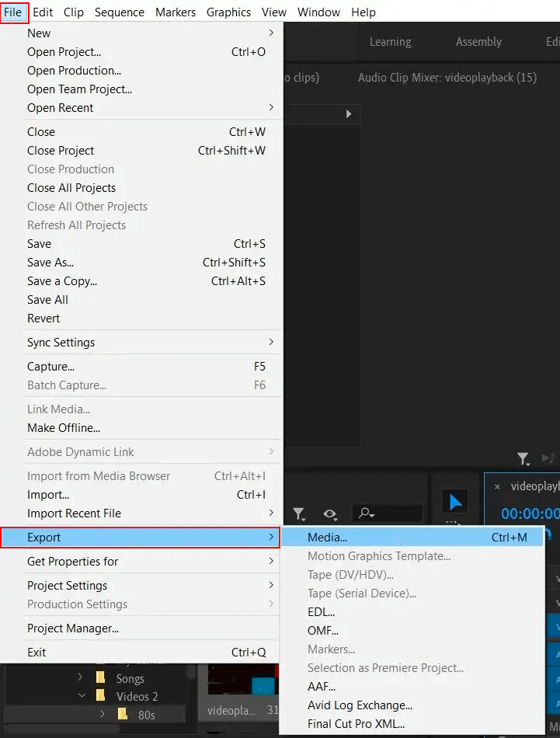Choose Media... in the Export submenu
Image resolution: width=560 pixels, height=738 pixels.
point(412,537)
